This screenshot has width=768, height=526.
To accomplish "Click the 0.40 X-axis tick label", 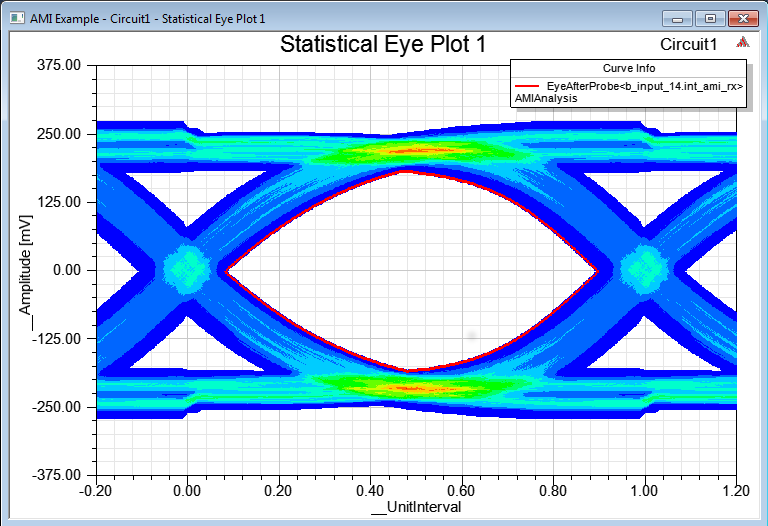I will 370,491.
